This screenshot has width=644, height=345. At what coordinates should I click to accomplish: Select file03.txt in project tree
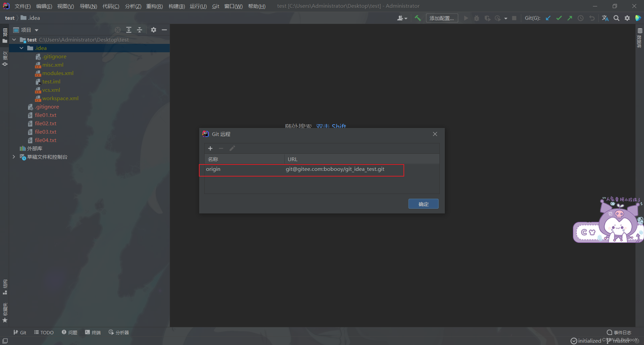point(46,132)
